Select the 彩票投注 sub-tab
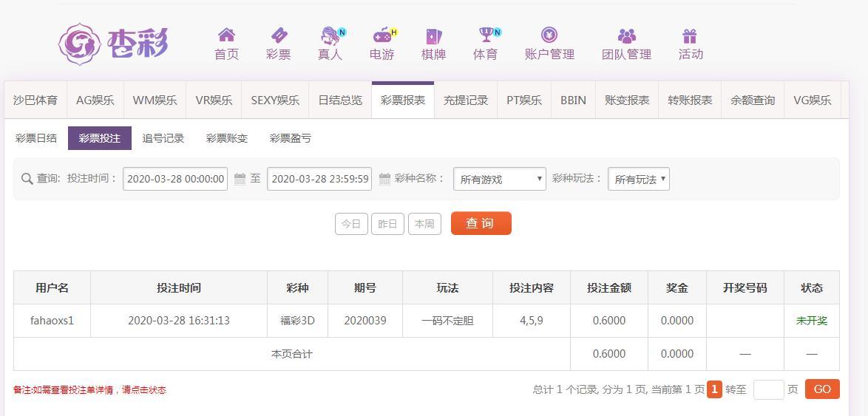Viewport: 868px width, 416px height. click(100, 138)
